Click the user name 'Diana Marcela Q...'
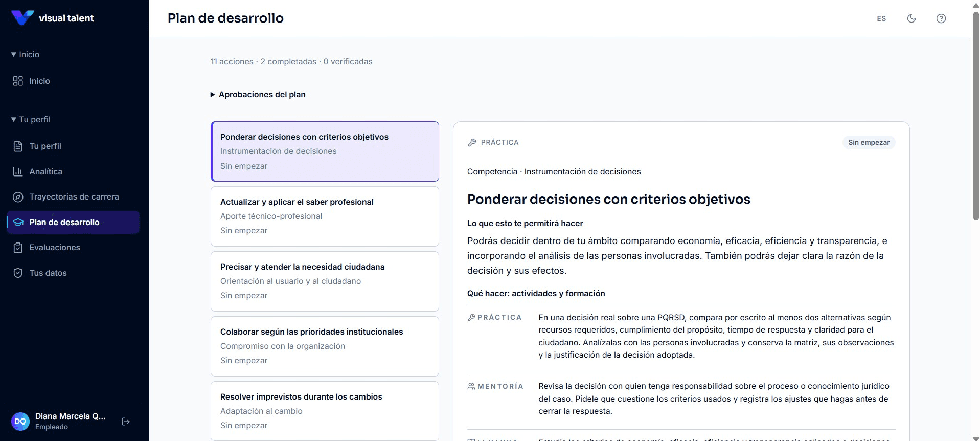The image size is (980, 441). (x=71, y=416)
